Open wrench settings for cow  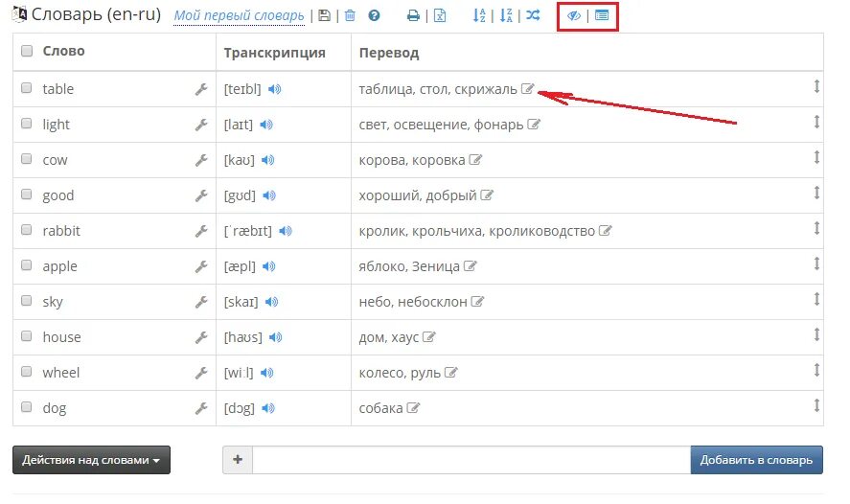click(x=201, y=160)
